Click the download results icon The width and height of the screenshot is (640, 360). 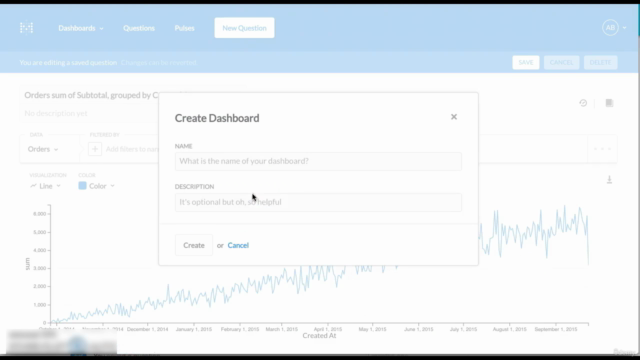coord(609,180)
